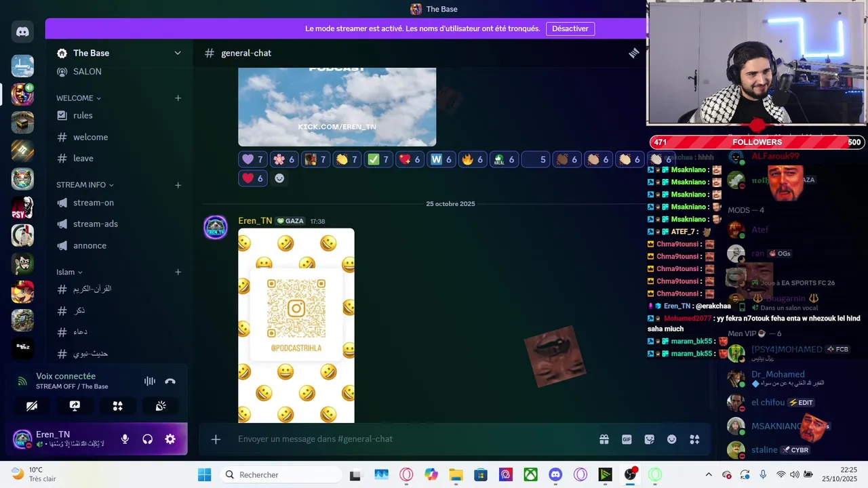Open Windows Start menu
The width and height of the screenshot is (868, 488).
pos(204,474)
